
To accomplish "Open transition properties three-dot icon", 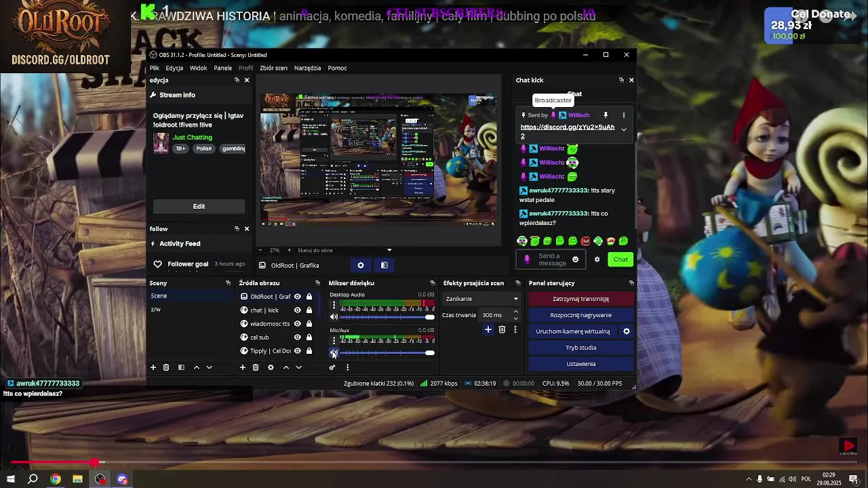I will coord(515,329).
